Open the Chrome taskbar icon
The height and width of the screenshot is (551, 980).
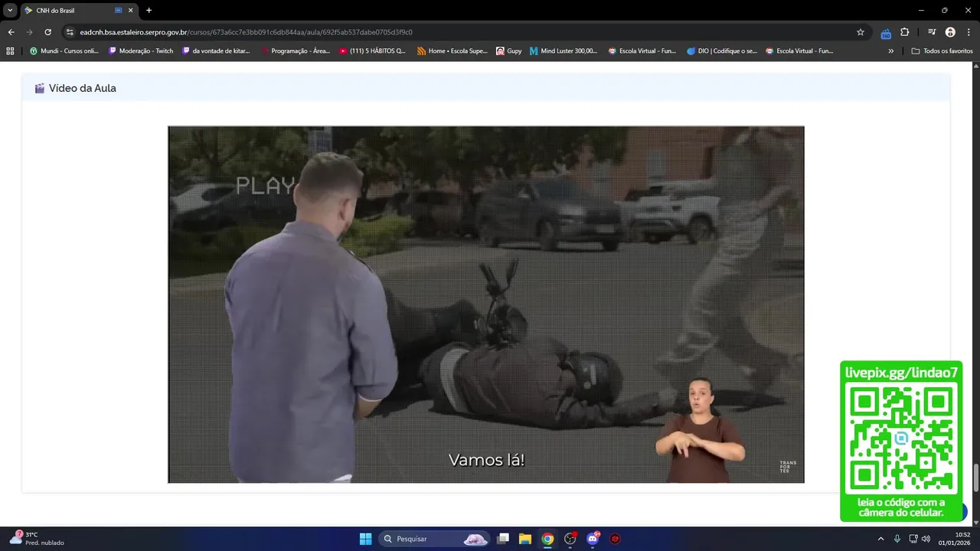[547, 539]
